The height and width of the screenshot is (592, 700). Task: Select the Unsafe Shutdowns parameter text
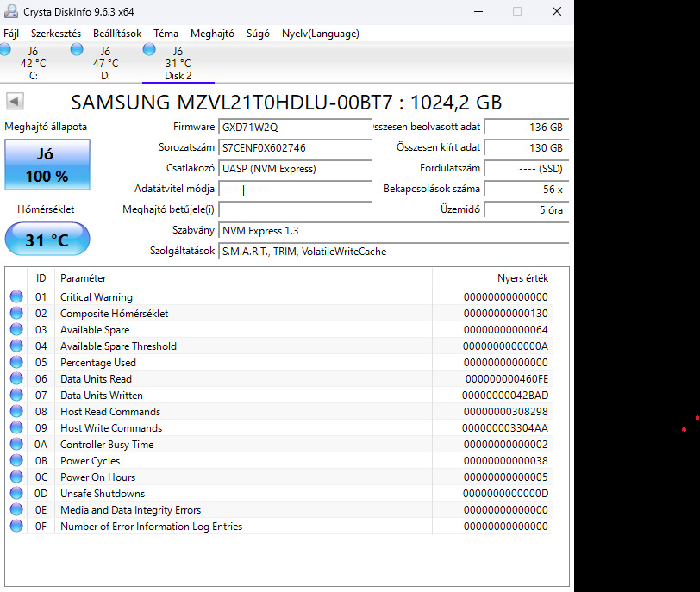(x=103, y=494)
